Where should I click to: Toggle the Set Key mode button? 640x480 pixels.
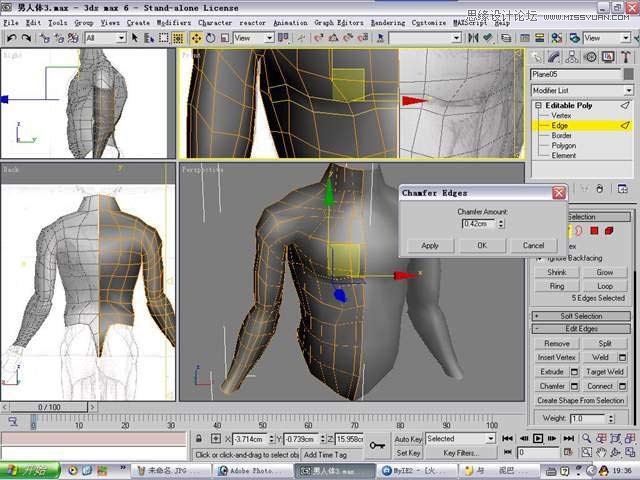click(x=408, y=453)
